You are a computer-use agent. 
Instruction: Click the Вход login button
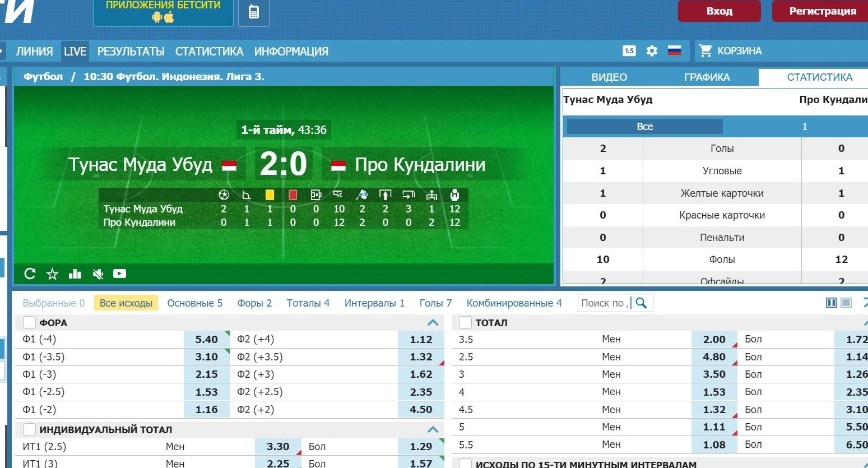point(720,11)
